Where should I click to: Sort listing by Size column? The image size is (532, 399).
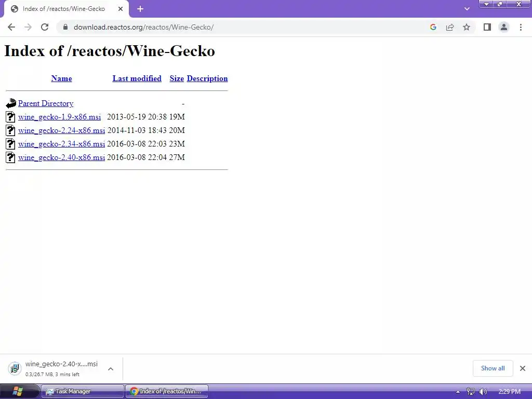click(177, 78)
